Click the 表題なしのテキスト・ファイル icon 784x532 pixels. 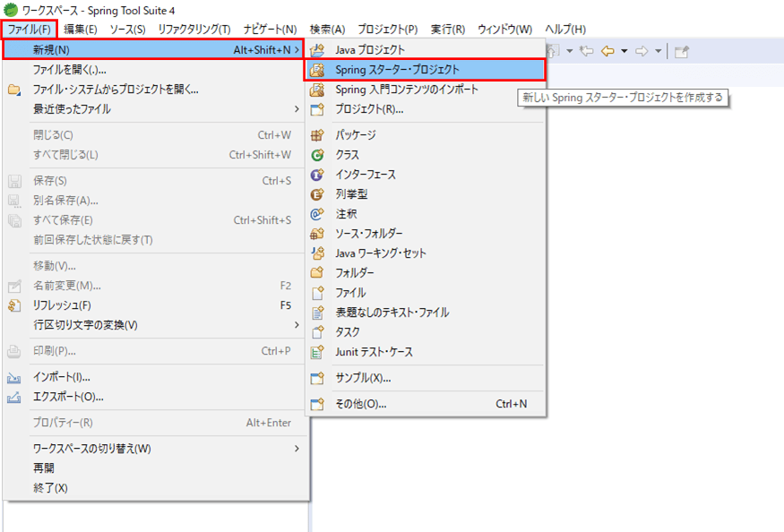coord(317,313)
